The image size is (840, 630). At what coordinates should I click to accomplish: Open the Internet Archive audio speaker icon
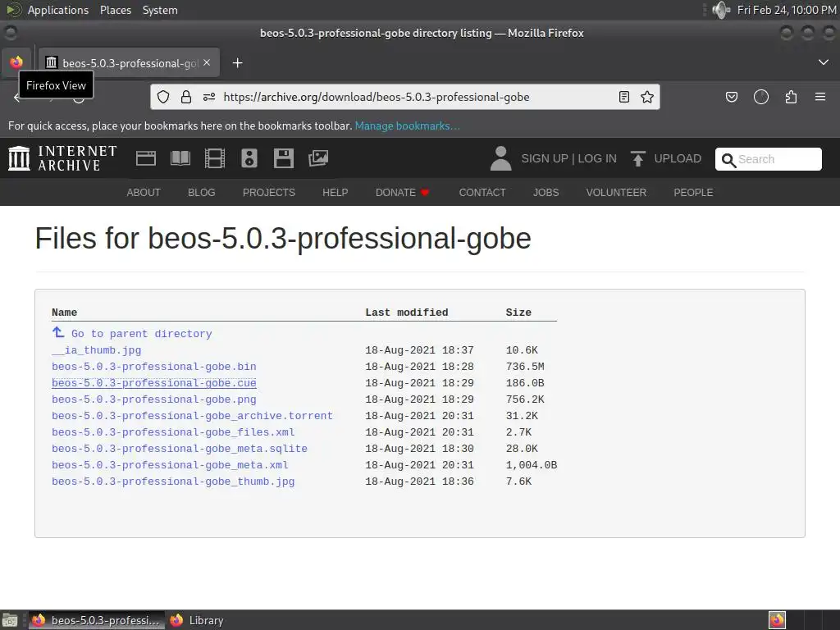[249, 158]
